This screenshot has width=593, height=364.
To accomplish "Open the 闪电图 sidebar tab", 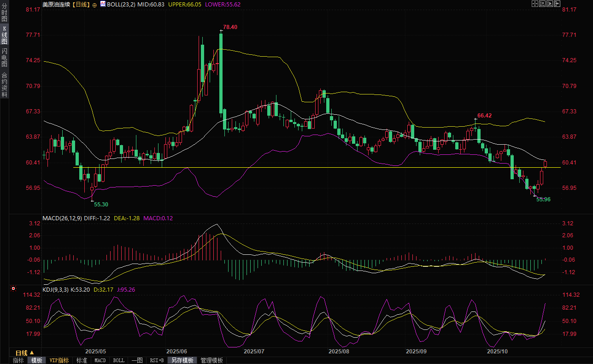I will [x=5, y=57].
